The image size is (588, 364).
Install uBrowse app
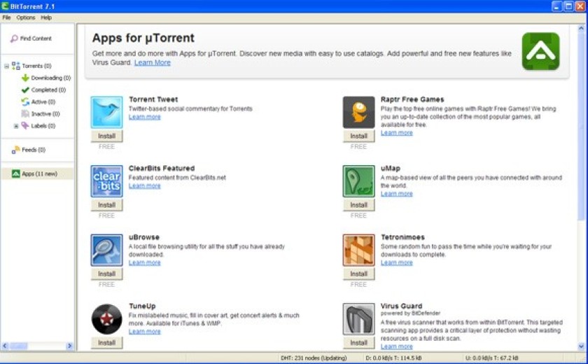coord(106,274)
